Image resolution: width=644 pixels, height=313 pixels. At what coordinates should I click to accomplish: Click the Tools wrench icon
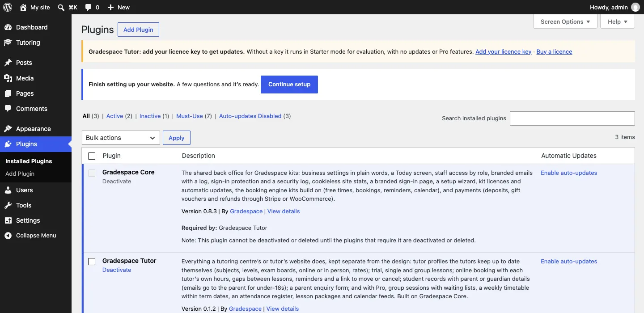8,205
